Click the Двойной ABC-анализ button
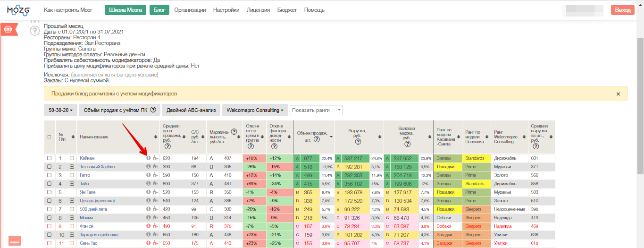 click(x=191, y=110)
